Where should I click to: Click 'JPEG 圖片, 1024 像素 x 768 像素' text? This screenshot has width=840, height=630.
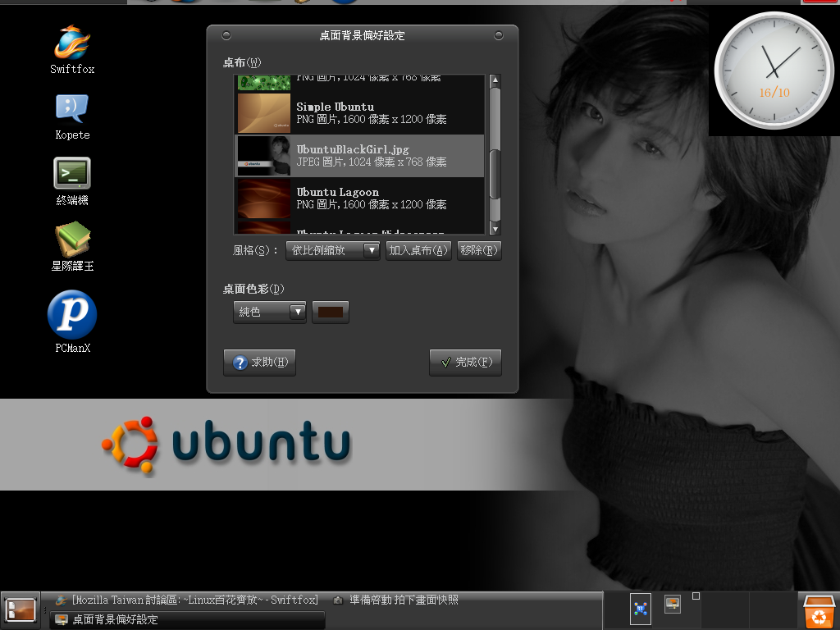click(x=372, y=162)
